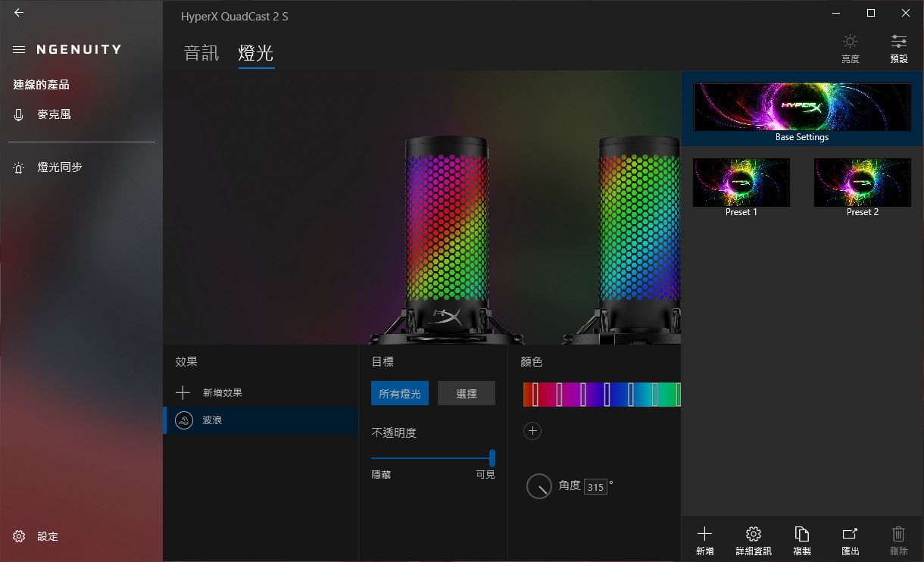924x562 pixels.
Task: Click the 連線的產品 heading
Action: click(42, 85)
